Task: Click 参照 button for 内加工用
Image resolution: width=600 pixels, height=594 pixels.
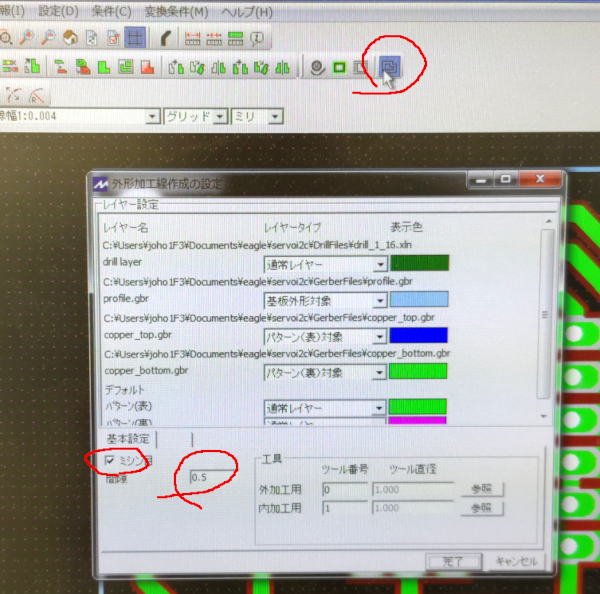Action: point(482,508)
